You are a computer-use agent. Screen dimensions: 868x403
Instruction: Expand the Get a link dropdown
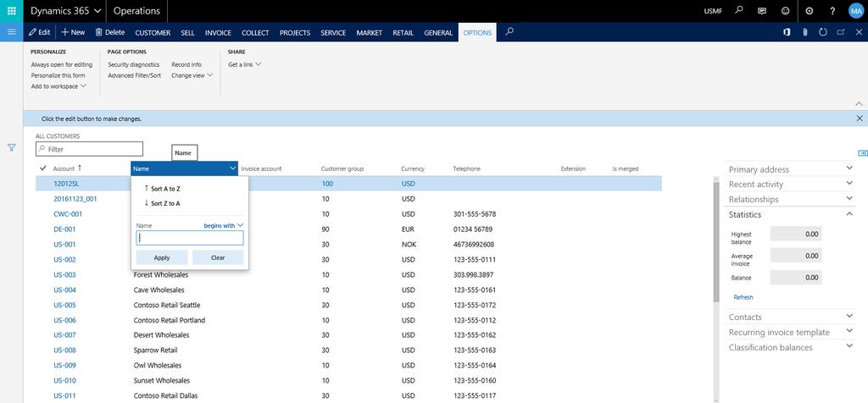(245, 64)
